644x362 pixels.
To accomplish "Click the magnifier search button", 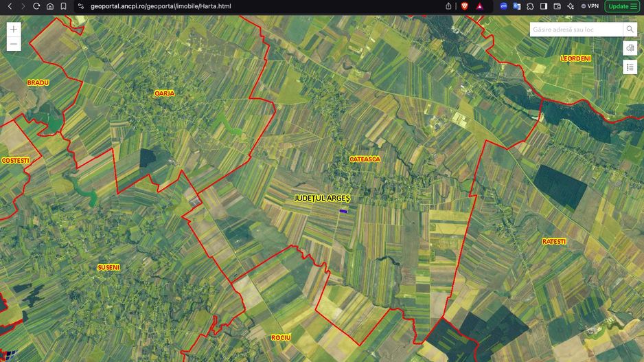I will pyautogui.click(x=630, y=30).
